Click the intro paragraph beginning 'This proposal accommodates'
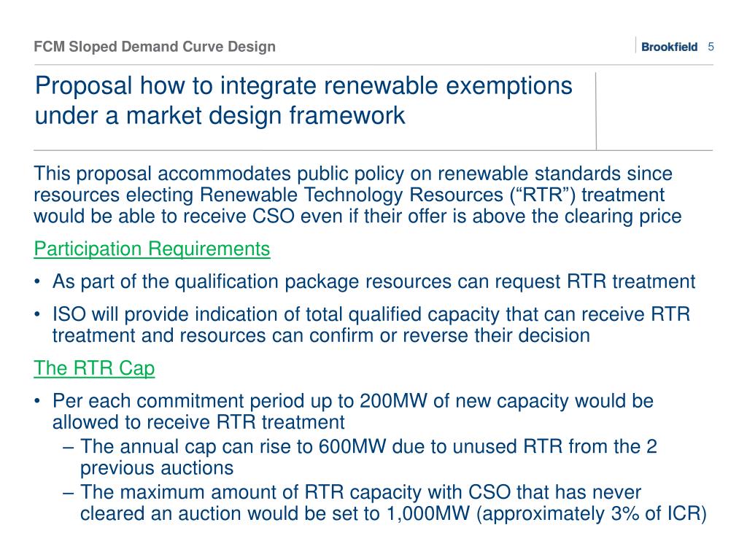Image resolution: width=747 pixels, height=560 pixels. (357, 195)
